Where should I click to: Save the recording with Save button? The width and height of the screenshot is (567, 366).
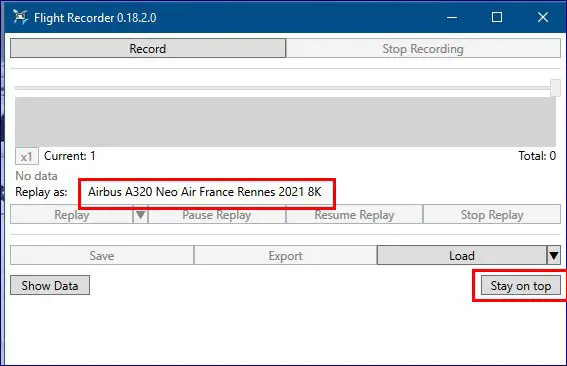(102, 256)
